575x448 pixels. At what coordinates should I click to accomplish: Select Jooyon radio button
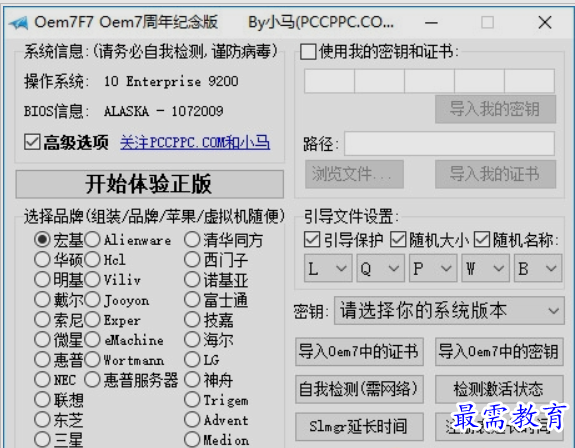pyautogui.click(x=92, y=300)
